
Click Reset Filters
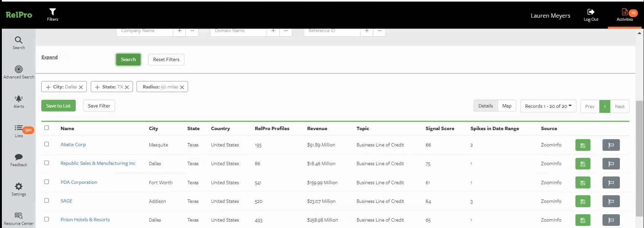click(x=166, y=59)
